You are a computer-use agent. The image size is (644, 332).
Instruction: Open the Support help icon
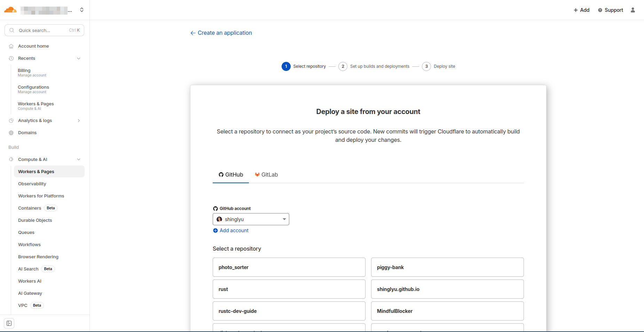pyautogui.click(x=600, y=10)
